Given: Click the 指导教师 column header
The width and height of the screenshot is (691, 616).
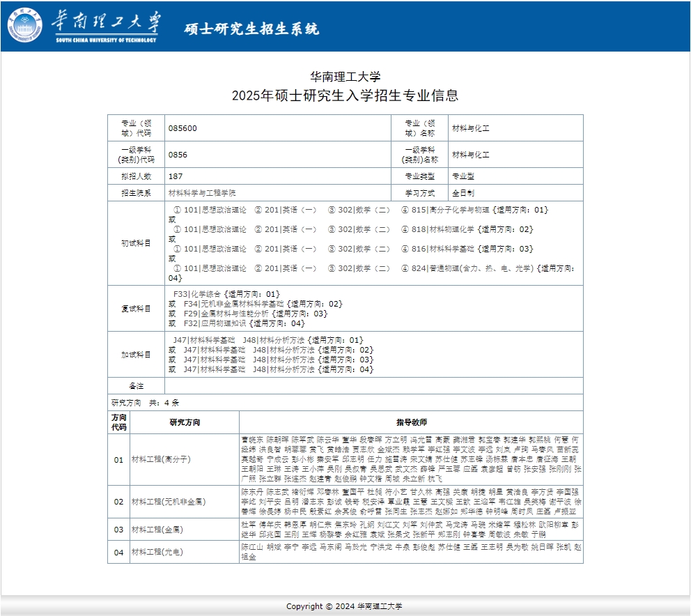Looking at the screenshot, I should (411, 422).
